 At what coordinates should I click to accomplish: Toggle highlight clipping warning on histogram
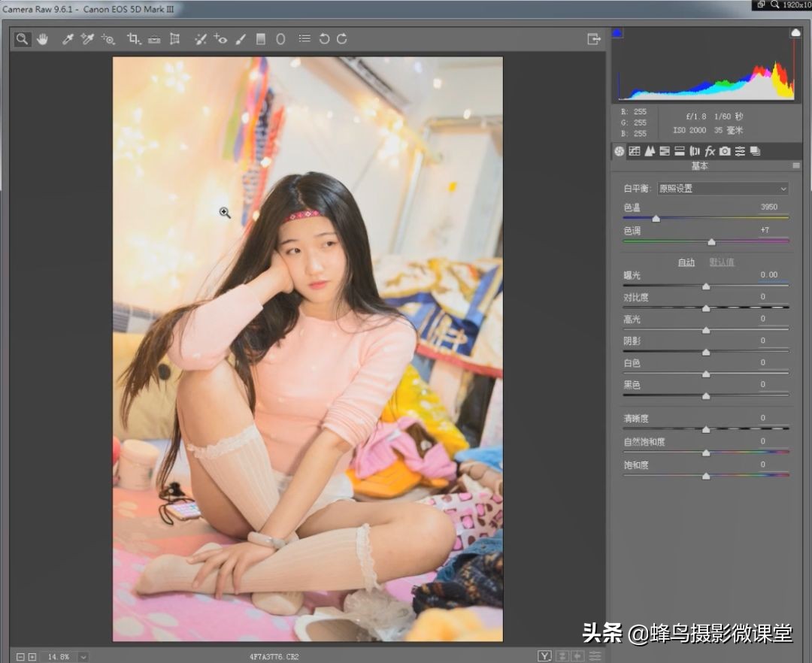tap(795, 32)
